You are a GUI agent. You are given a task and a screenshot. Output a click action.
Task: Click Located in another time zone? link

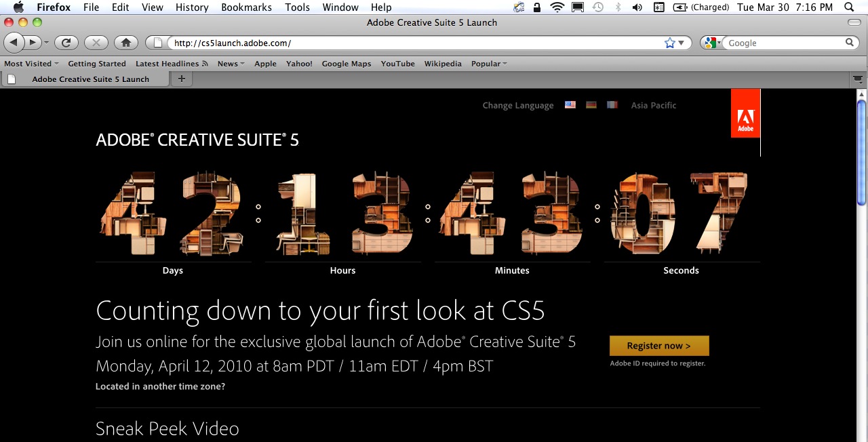point(160,386)
